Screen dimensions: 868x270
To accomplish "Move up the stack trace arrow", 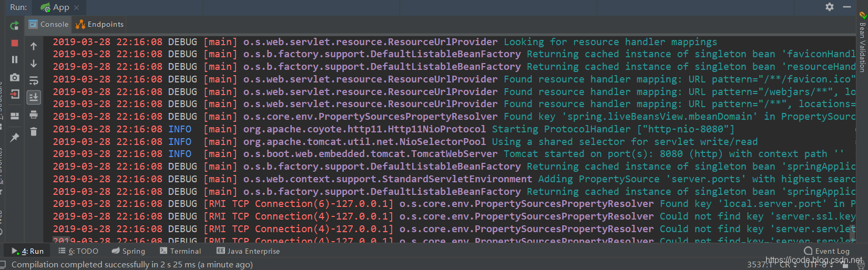I will 34,46.
